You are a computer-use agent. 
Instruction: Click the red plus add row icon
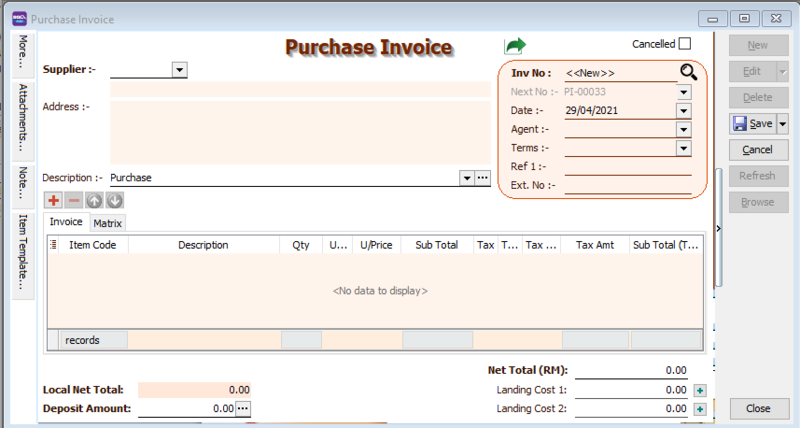pos(54,200)
